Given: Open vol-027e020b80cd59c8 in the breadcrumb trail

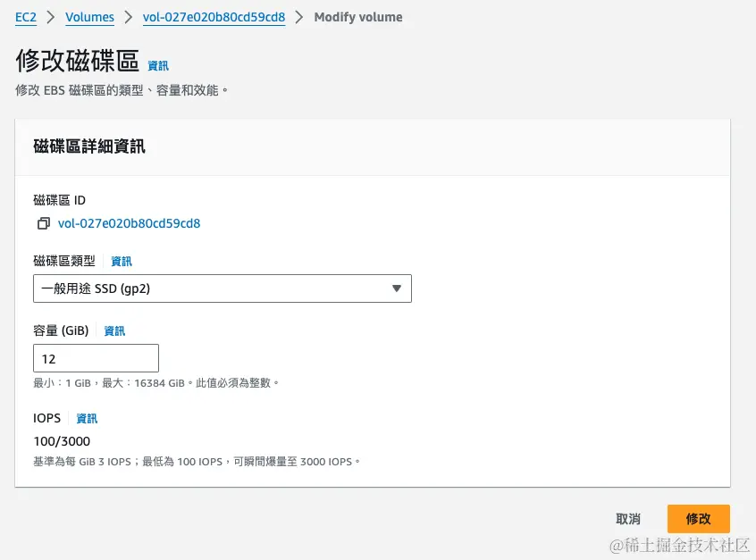Looking at the screenshot, I should coord(214,16).
